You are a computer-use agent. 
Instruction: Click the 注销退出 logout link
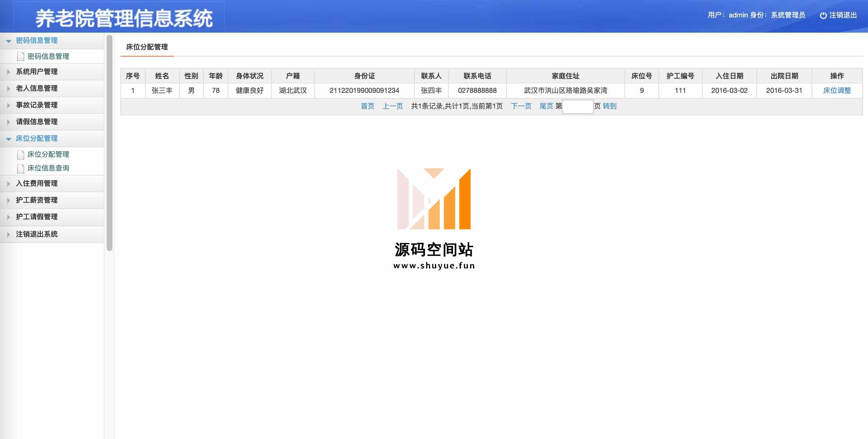pos(843,15)
